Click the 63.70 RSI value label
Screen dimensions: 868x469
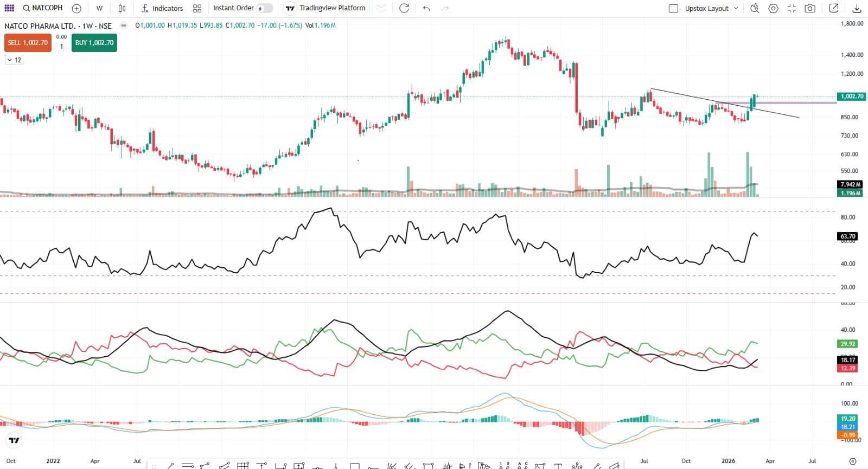[848, 236]
